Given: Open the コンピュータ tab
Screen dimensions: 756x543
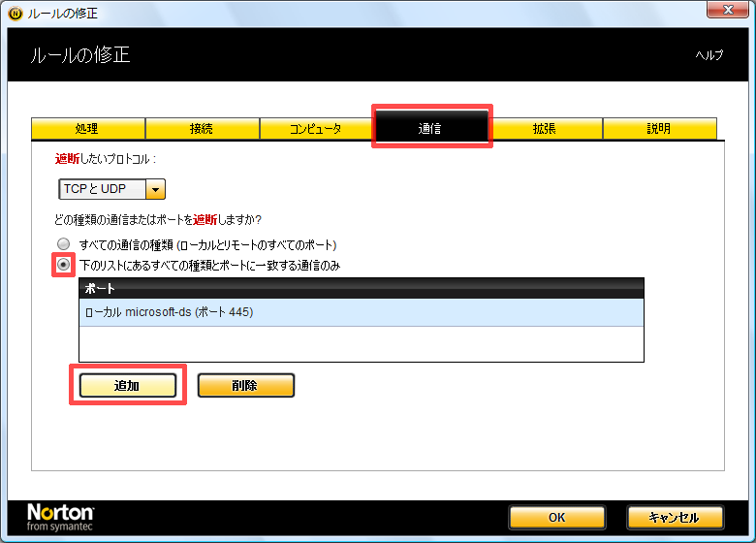Looking at the screenshot, I should [316, 129].
